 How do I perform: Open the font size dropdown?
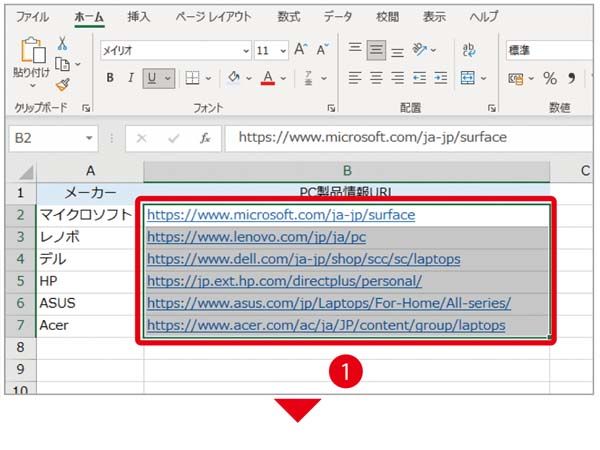[x=283, y=51]
